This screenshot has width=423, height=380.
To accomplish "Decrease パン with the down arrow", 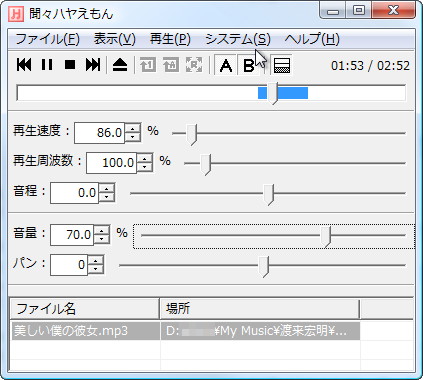I will pos(96,269).
